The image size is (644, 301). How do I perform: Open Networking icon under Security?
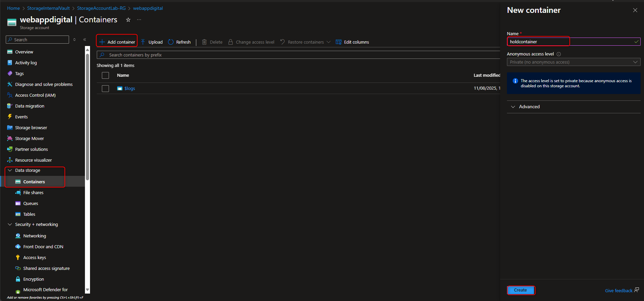tap(18, 236)
